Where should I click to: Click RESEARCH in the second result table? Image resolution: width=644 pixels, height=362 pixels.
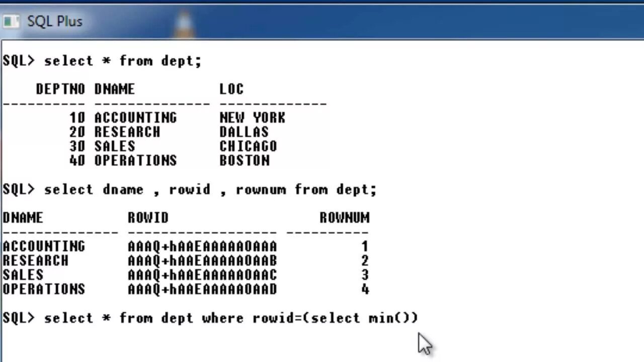(x=35, y=261)
